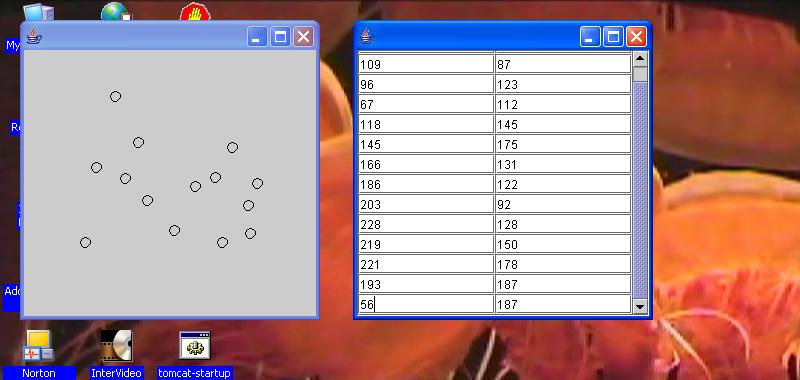The image size is (800, 380).
Task: Minimize the circles canvas window
Action: click(257, 37)
